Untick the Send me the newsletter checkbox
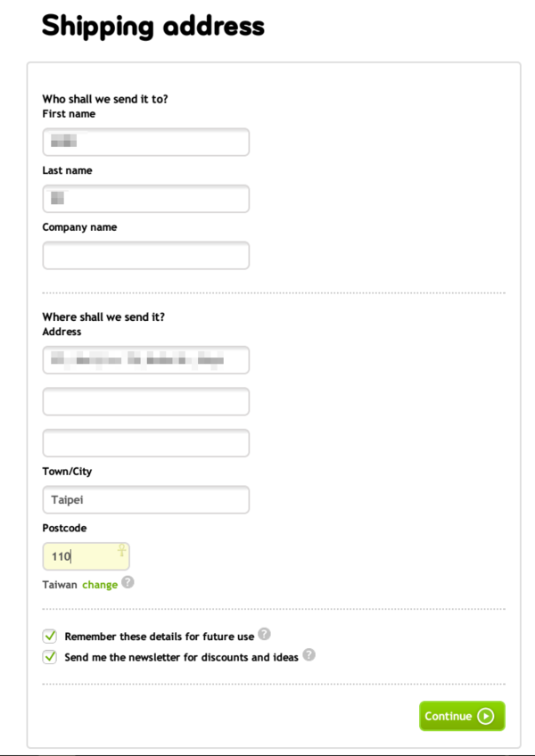Screen dimensions: 535x756 pos(50,657)
